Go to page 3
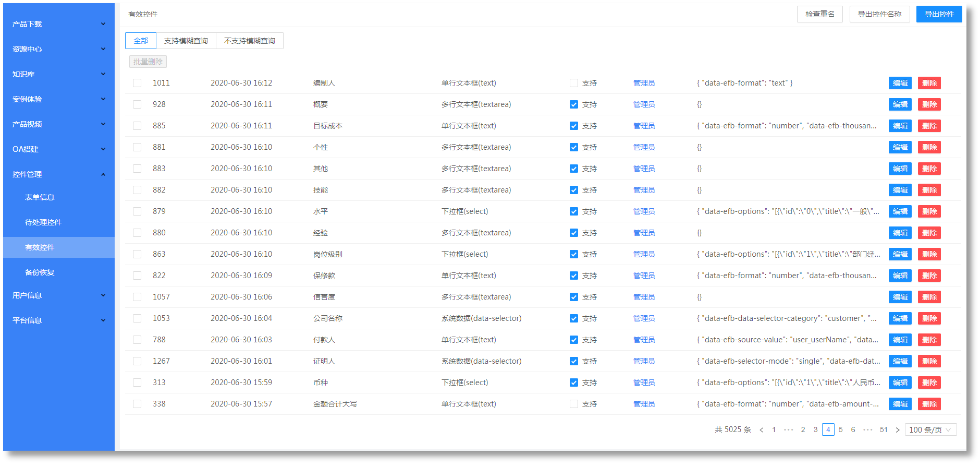 click(x=816, y=430)
